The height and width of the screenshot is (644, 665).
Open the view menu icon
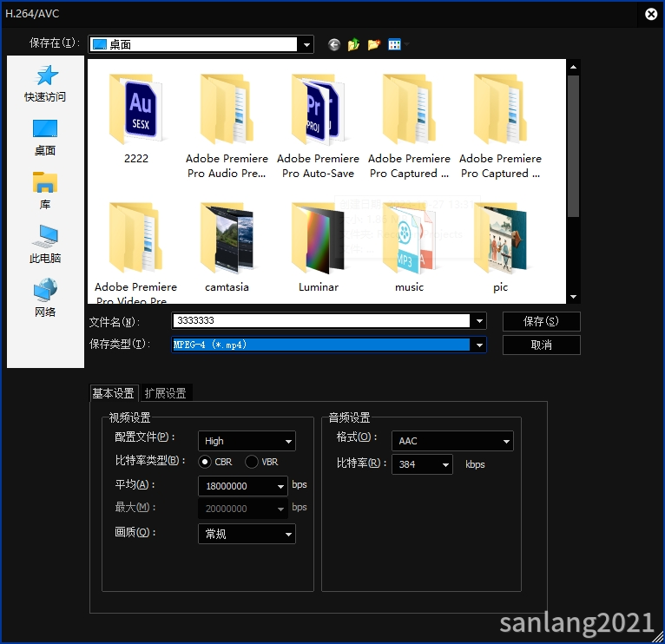tap(394, 44)
